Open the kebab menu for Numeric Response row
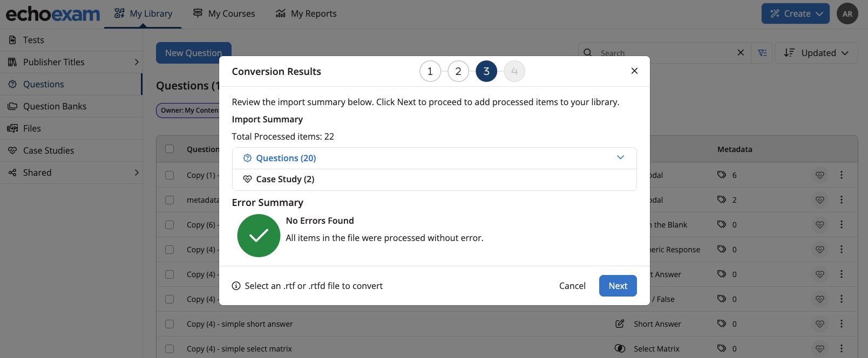 tap(841, 249)
